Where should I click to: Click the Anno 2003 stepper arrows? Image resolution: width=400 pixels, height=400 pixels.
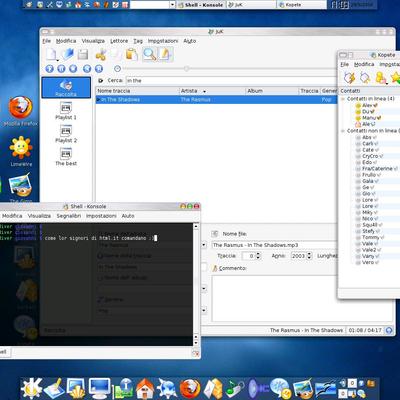coord(309,256)
